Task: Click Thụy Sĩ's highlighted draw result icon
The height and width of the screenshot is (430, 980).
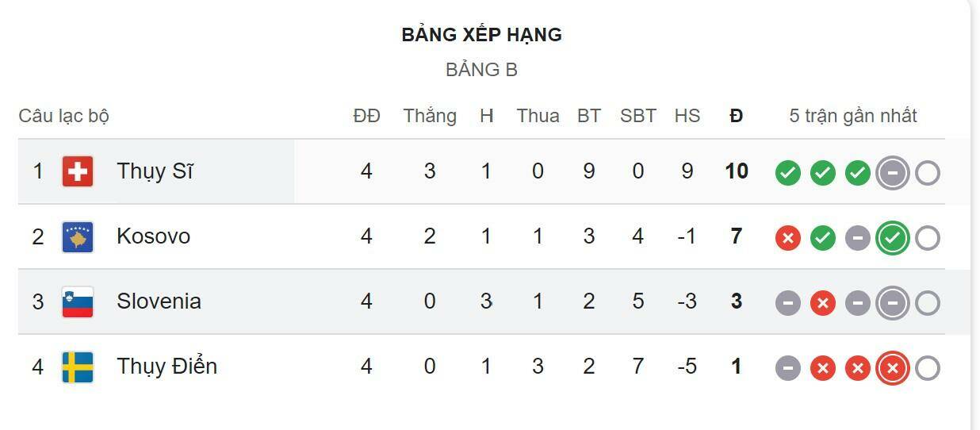Action: [892, 172]
